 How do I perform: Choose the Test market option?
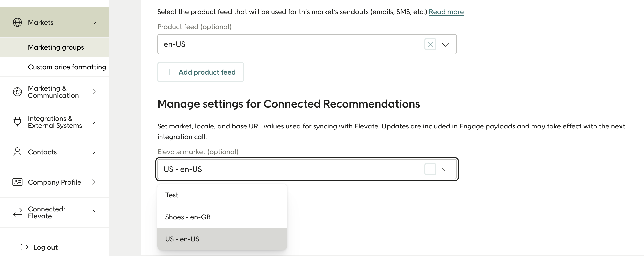172,195
